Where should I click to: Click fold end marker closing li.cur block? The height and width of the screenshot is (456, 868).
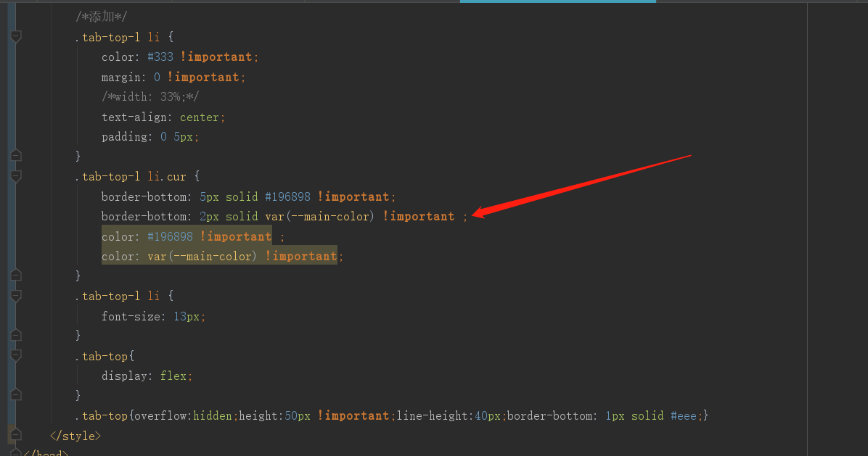pyautogui.click(x=16, y=275)
